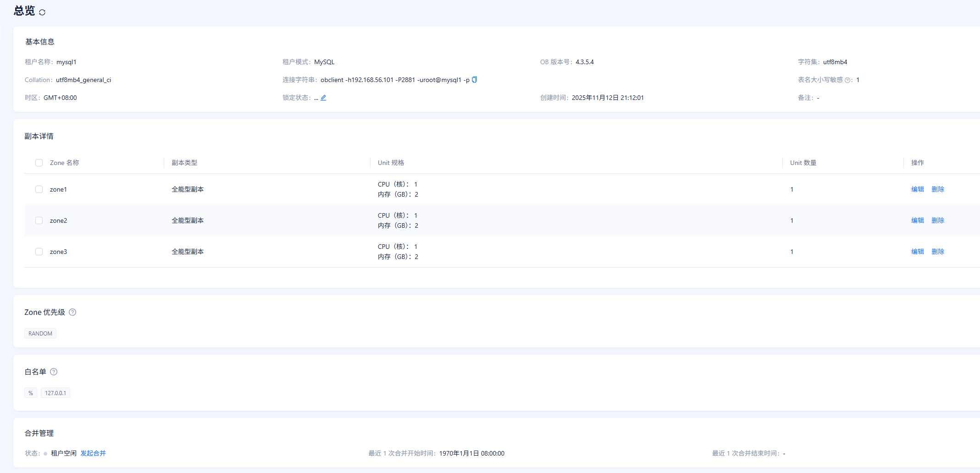Click 删除 for zone1 replica
Viewport: 980px width, 473px height.
click(x=937, y=189)
